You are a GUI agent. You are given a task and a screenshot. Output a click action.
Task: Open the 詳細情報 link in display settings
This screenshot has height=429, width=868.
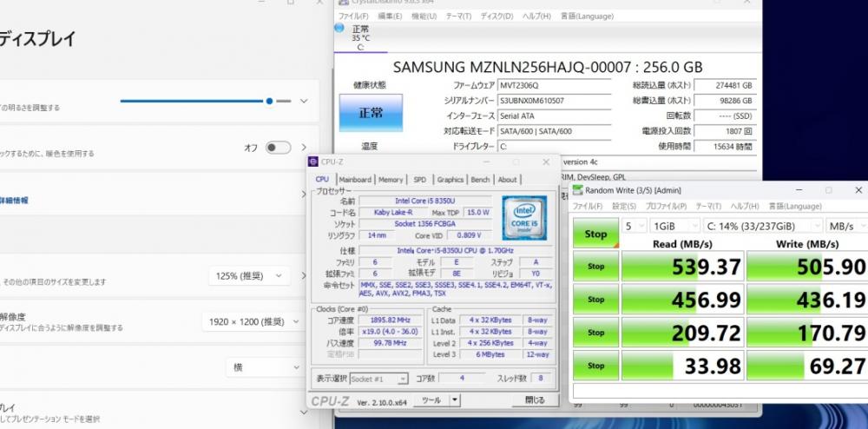(x=14, y=201)
